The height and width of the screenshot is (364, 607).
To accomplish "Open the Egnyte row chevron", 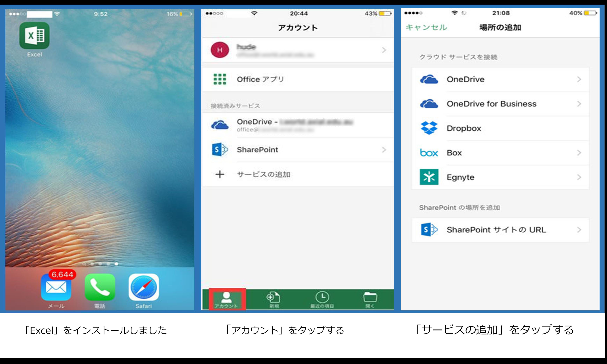I will (579, 177).
